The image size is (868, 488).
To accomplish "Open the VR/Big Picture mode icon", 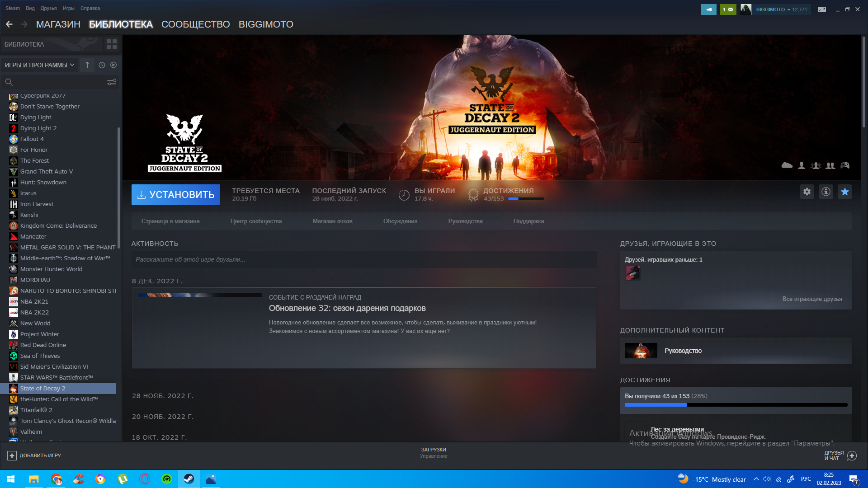I will coord(822,9).
